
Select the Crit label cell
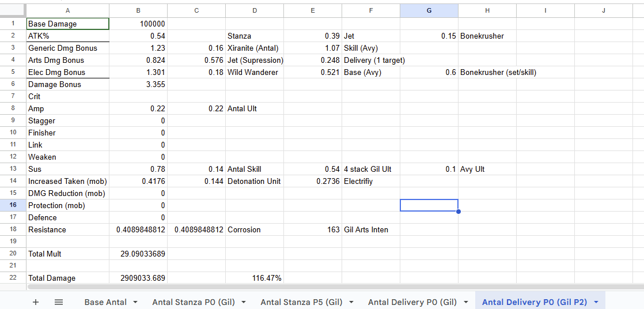[68, 97]
